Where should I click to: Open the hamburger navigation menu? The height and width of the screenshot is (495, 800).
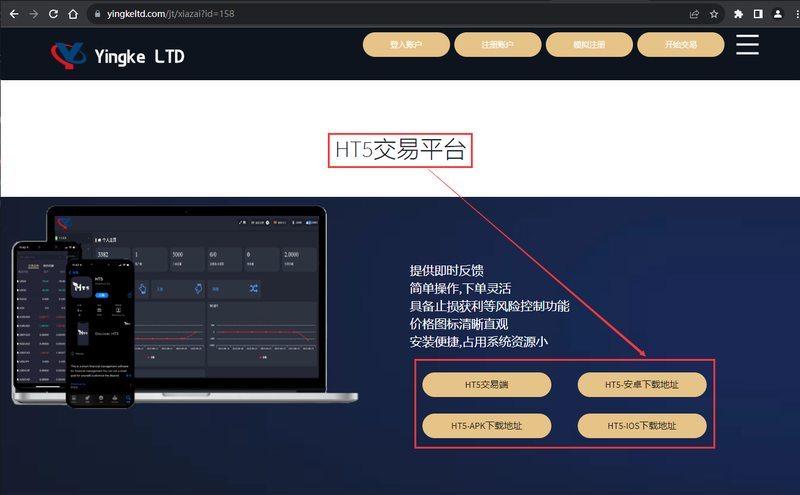(747, 44)
